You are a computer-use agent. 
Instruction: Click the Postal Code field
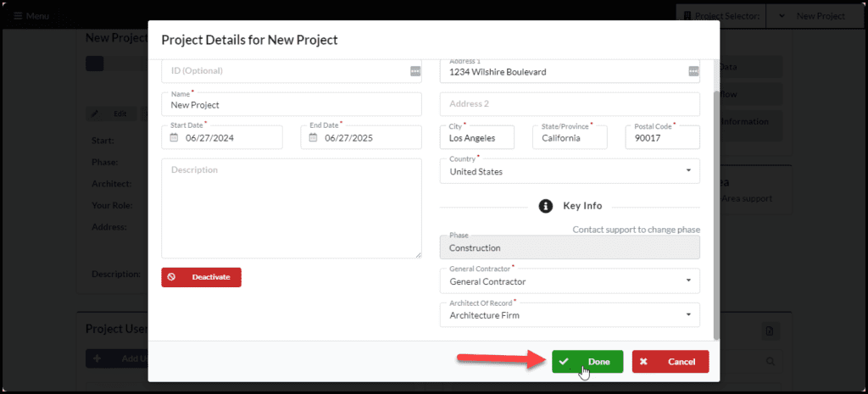point(663,137)
